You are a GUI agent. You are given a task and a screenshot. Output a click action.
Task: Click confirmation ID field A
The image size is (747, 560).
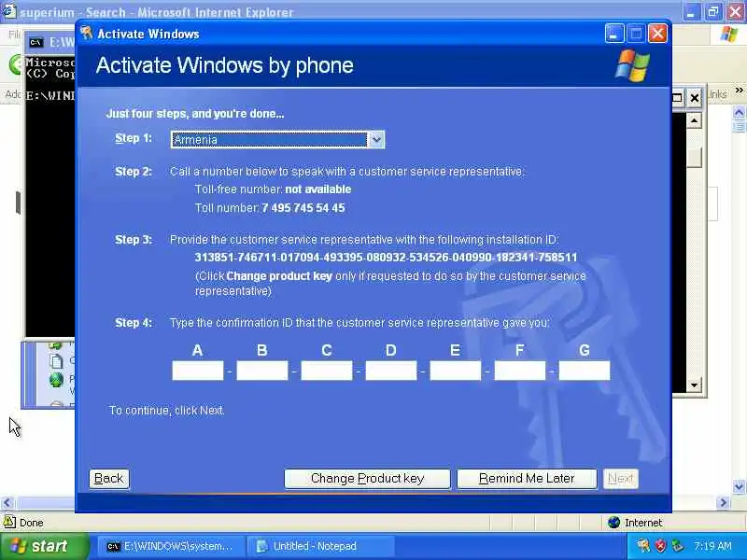point(198,371)
